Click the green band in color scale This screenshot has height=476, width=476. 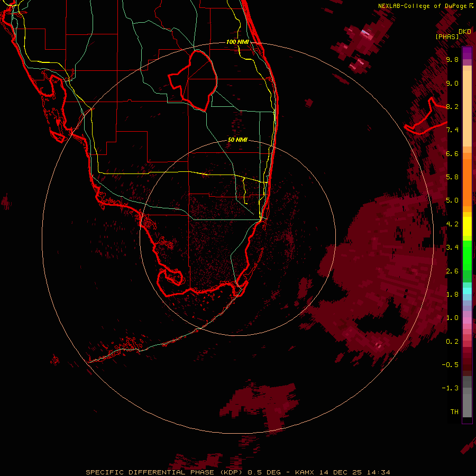point(467,255)
